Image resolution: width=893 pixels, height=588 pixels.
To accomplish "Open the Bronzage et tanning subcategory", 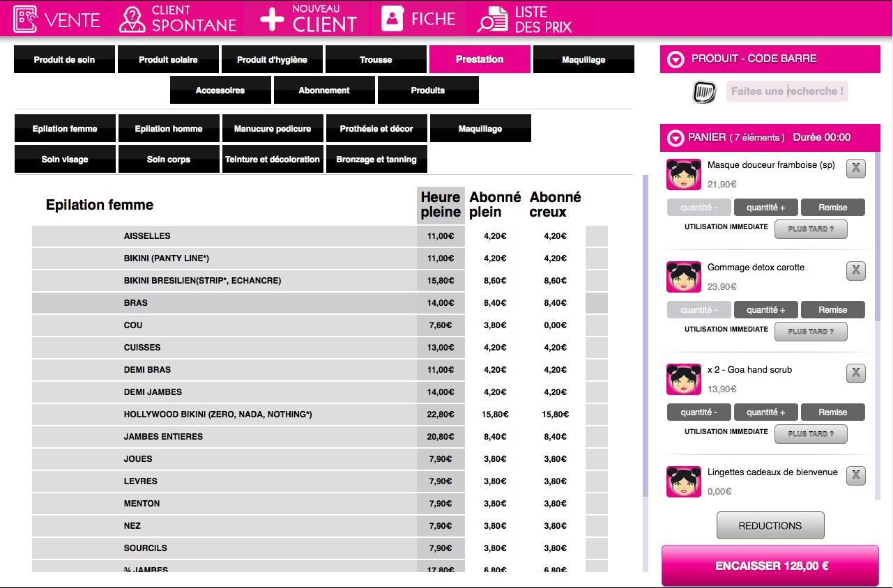I will (x=376, y=159).
